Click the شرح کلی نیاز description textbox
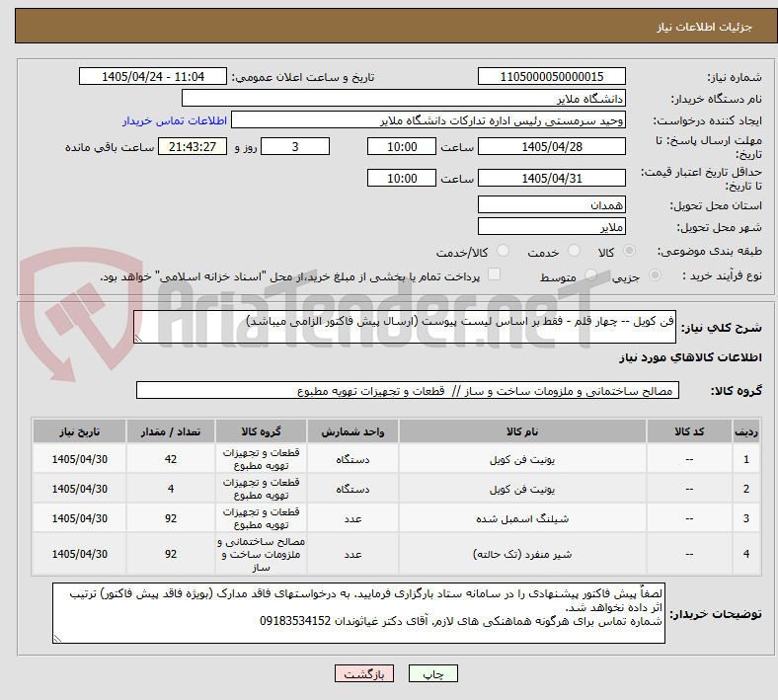The height and width of the screenshot is (700, 778). tap(405, 327)
